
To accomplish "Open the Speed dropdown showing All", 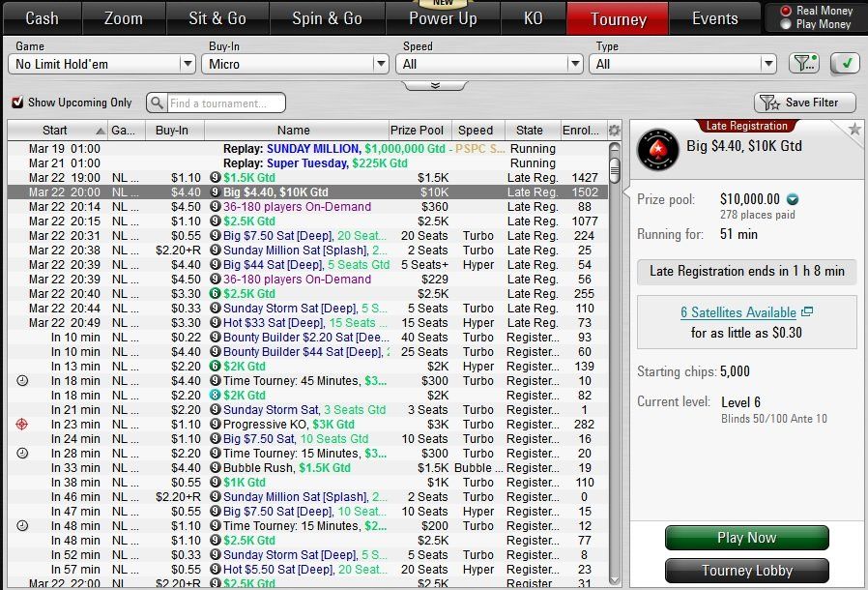I will (x=489, y=64).
